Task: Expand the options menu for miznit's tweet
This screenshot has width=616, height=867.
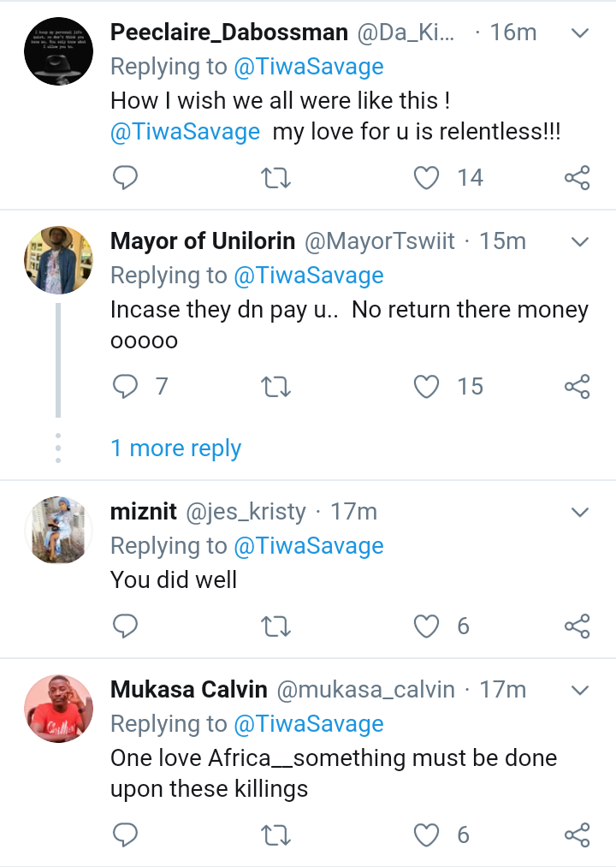Action: [x=580, y=513]
